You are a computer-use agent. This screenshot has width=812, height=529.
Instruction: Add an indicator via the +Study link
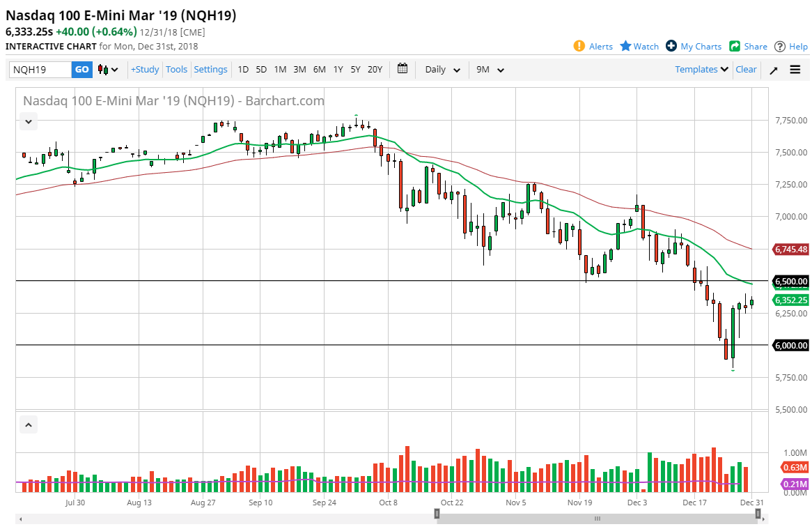(x=144, y=69)
